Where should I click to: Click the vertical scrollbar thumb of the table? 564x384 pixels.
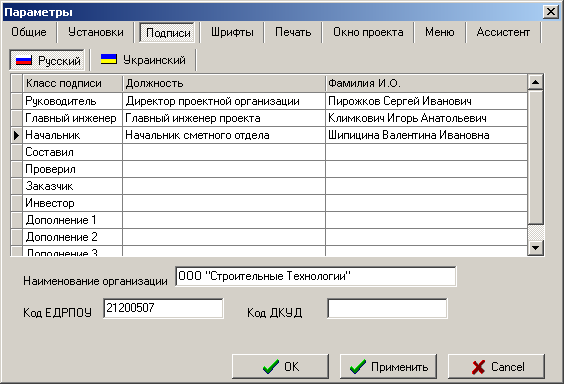(535, 157)
